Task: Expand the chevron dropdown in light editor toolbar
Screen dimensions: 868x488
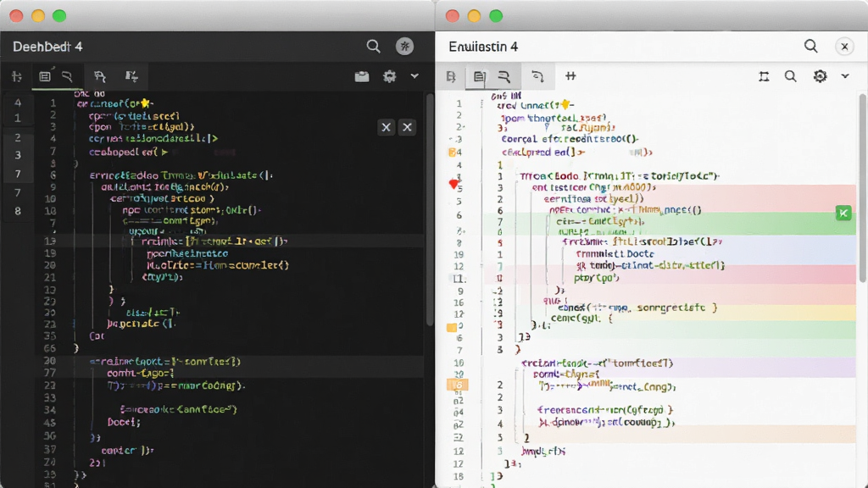Action: point(845,76)
